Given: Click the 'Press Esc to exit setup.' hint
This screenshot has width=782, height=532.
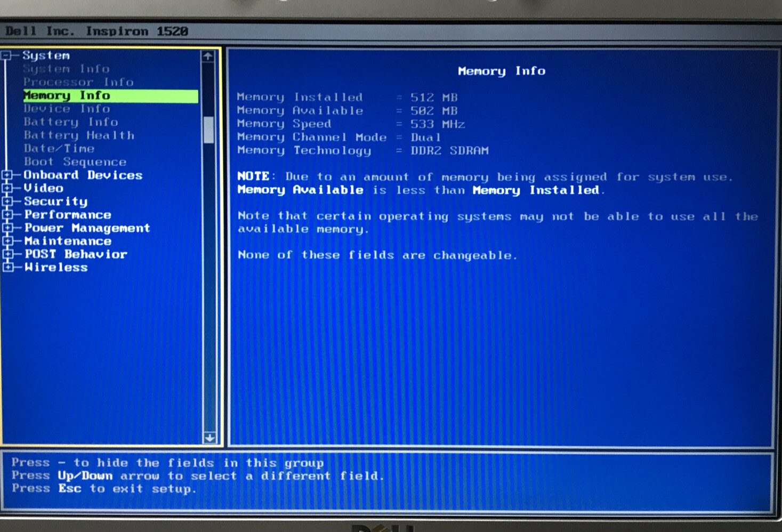Looking at the screenshot, I should click(x=104, y=489).
